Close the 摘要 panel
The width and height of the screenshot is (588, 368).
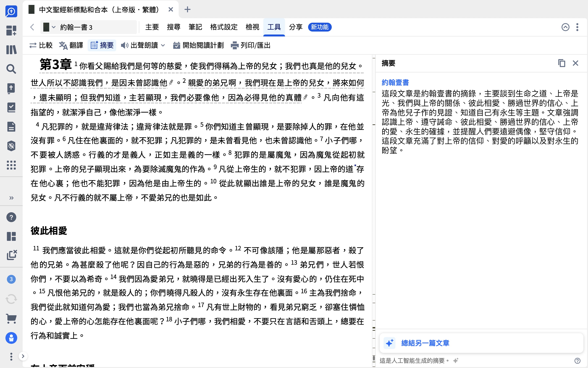[575, 63]
